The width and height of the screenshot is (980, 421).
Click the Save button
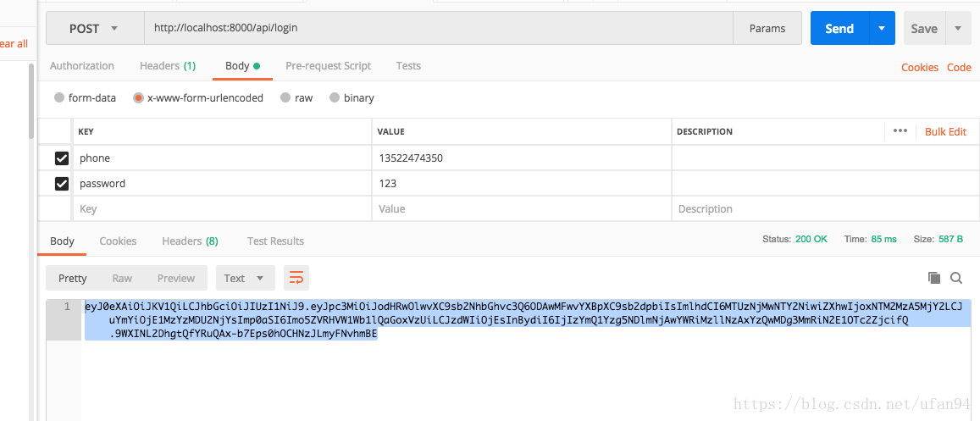tap(924, 28)
